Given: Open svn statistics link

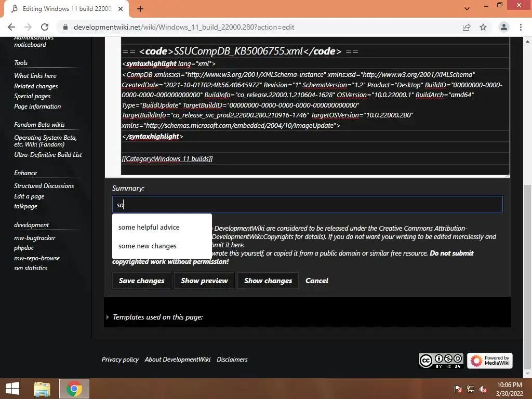Looking at the screenshot, I should coord(31,268).
